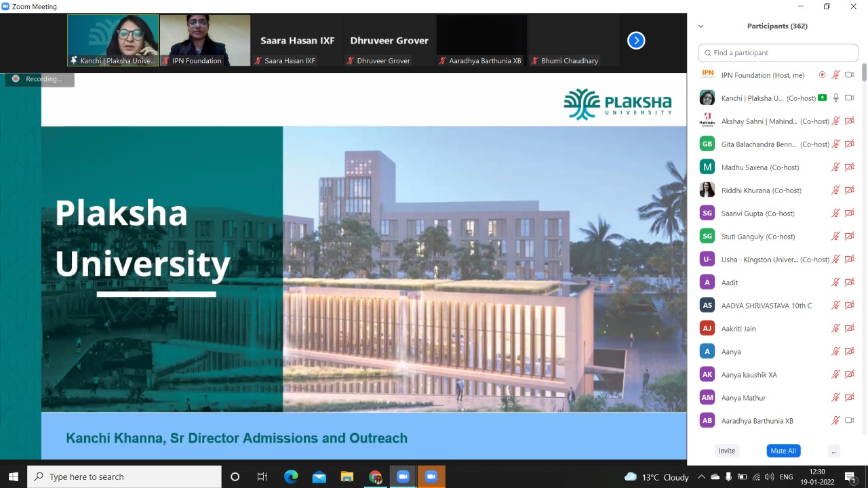Show hidden icons in system tray
Image resolution: width=868 pixels, height=488 pixels.
[701, 477]
